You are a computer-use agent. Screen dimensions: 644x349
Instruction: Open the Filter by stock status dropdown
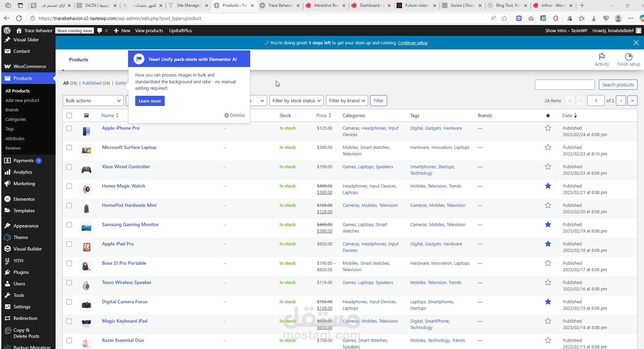pos(297,101)
